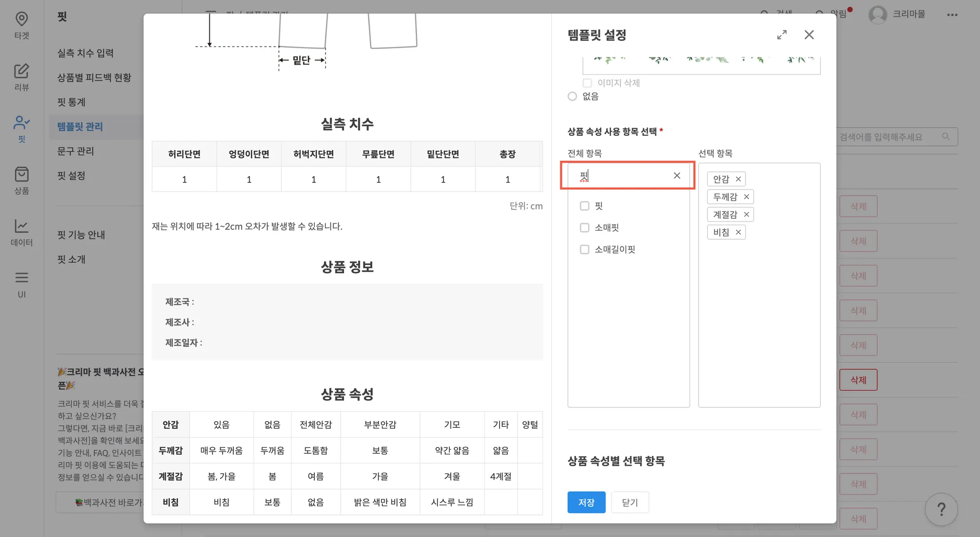Screen dimensions: 980x537
Task: Click the 닫기 button
Action: [x=630, y=502]
